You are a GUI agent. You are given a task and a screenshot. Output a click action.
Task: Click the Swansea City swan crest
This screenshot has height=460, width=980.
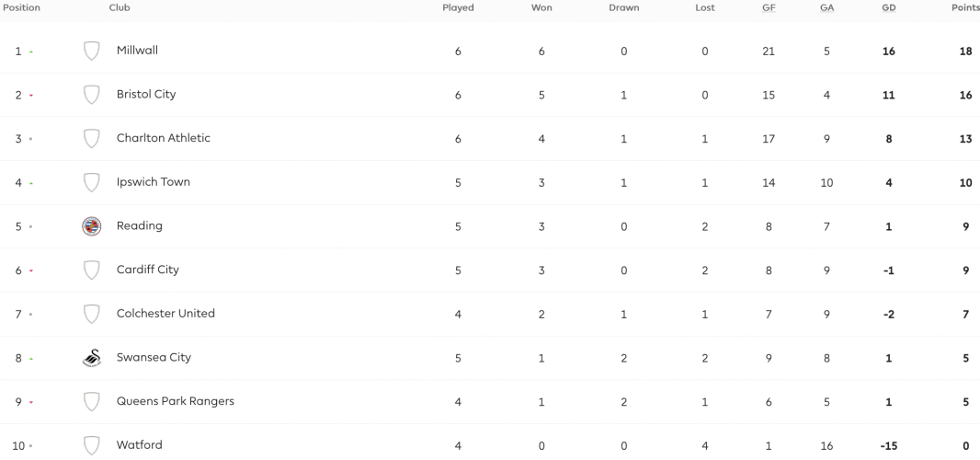92,358
